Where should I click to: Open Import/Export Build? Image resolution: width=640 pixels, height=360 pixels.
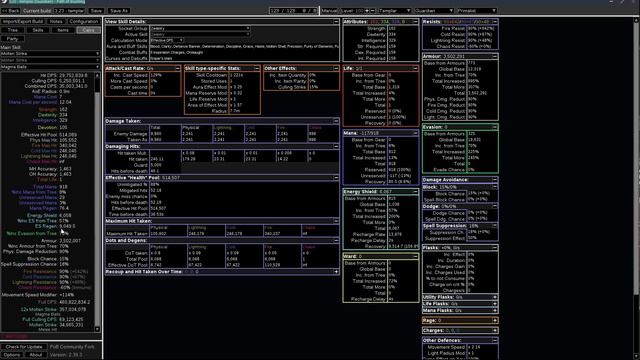coord(23,21)
